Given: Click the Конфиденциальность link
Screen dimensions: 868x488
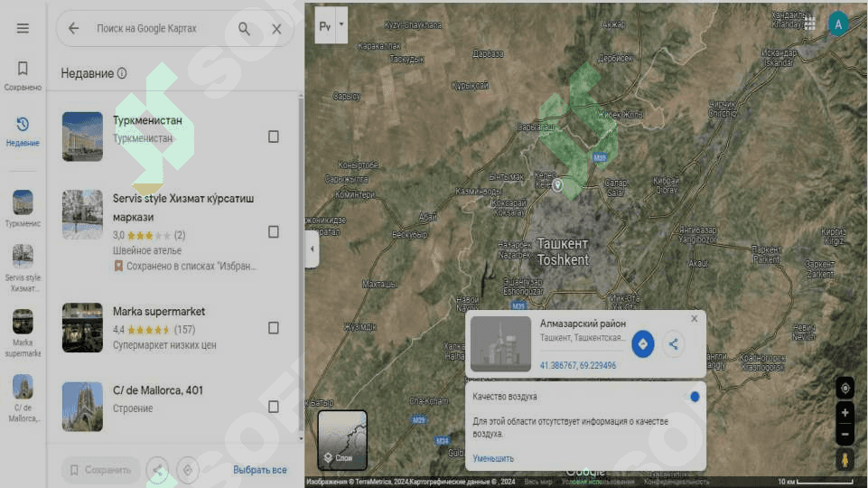Looking at the screenshot, I should (x=676, y=482).
